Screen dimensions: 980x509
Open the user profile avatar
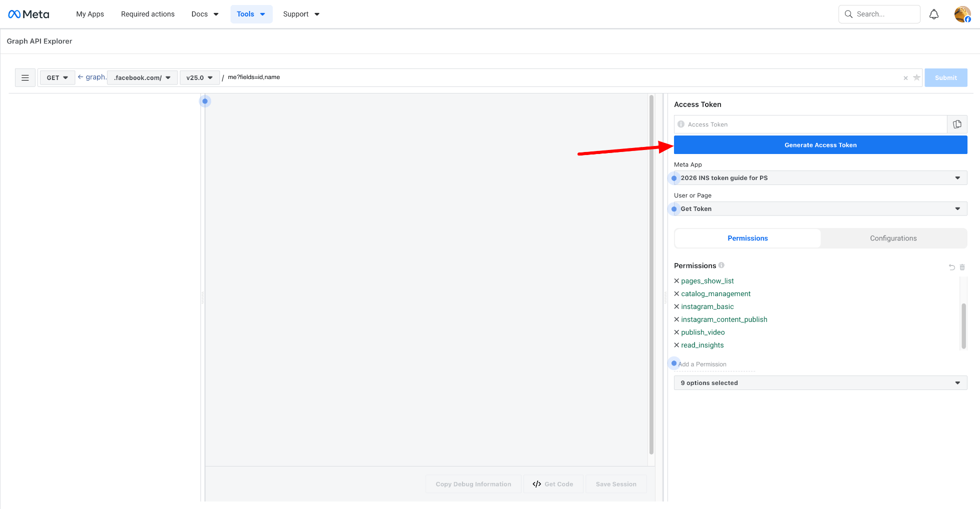click(x=962, y=14)
